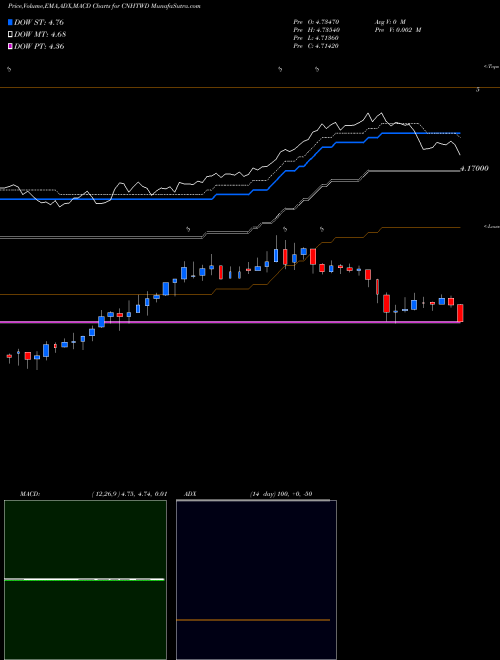
Task: Click the ADX (14 day) values text
Action: pos(281,494)
